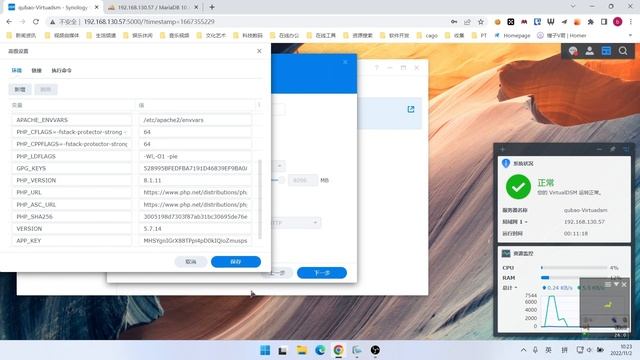Open File Explorer from the taskbar
The height and width of the screenshot is (360, 640).
point(302,350)
